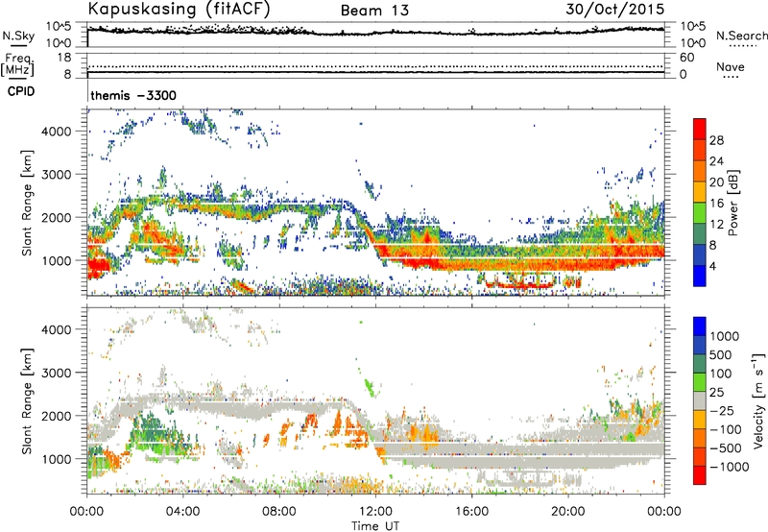This screenshot has height=532, width=768.
Task: Click the 'Velocity [m s⁻¹]' colorbar label
Action: tap(758, 400)
